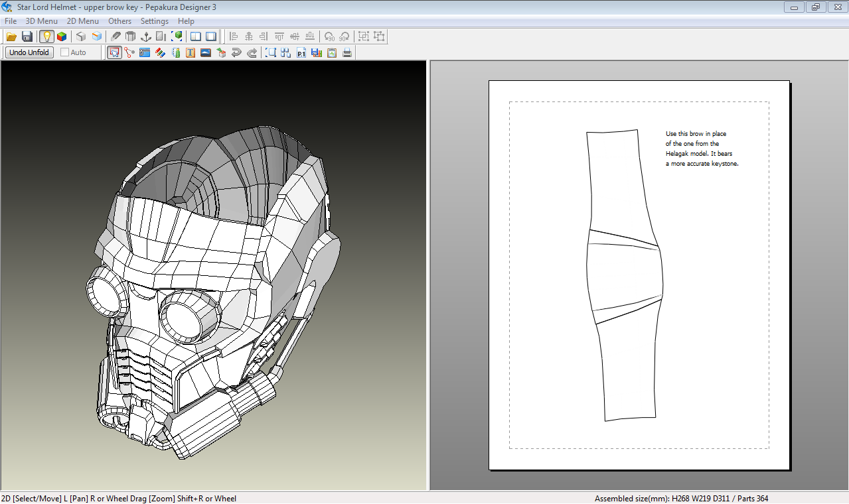Click the green cube fit-to-view icon
849x504 pixels.
tap(177, 36)
